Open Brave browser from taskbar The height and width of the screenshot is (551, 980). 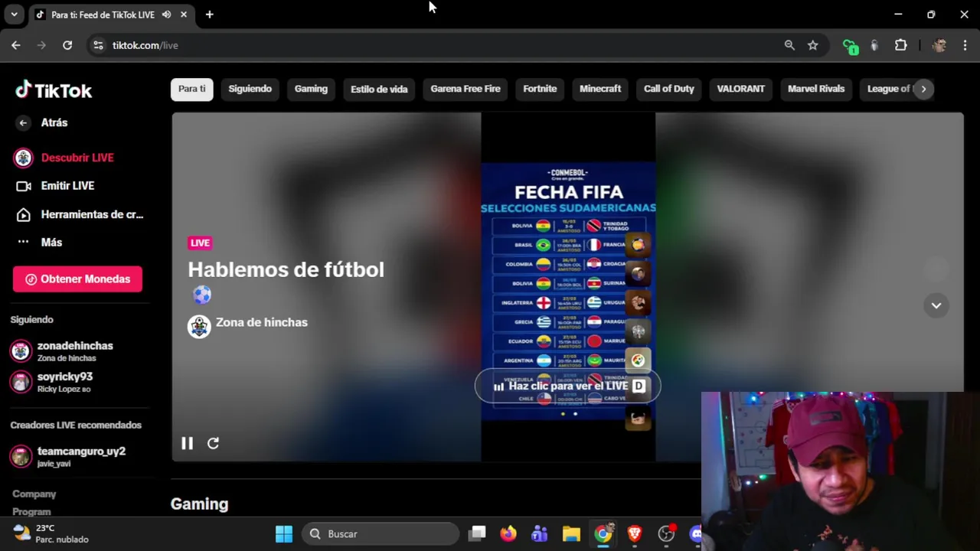point(635,534)
